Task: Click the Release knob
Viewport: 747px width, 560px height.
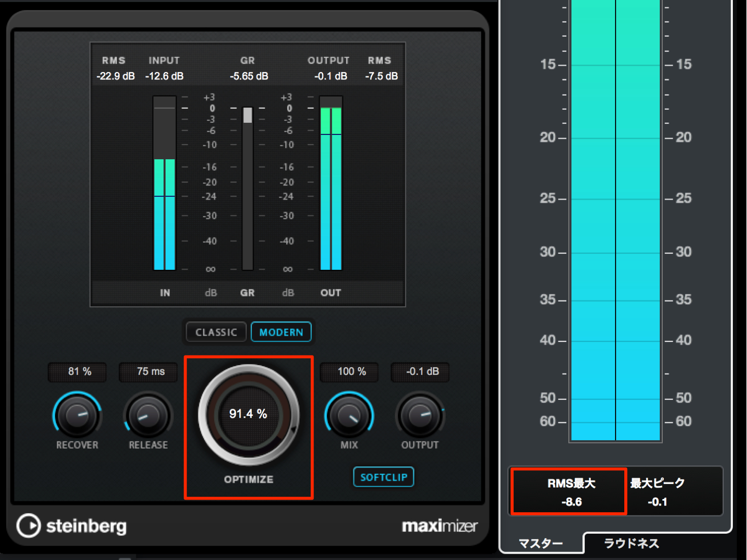Action: [148, 415]
